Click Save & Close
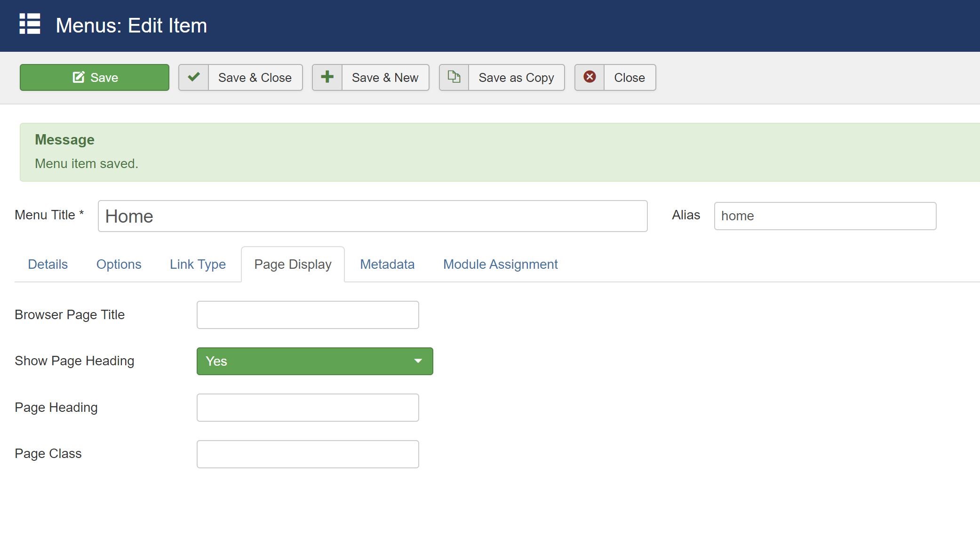Image resolution: width=980 pixels, height=538 pixels. coord(254,77)
